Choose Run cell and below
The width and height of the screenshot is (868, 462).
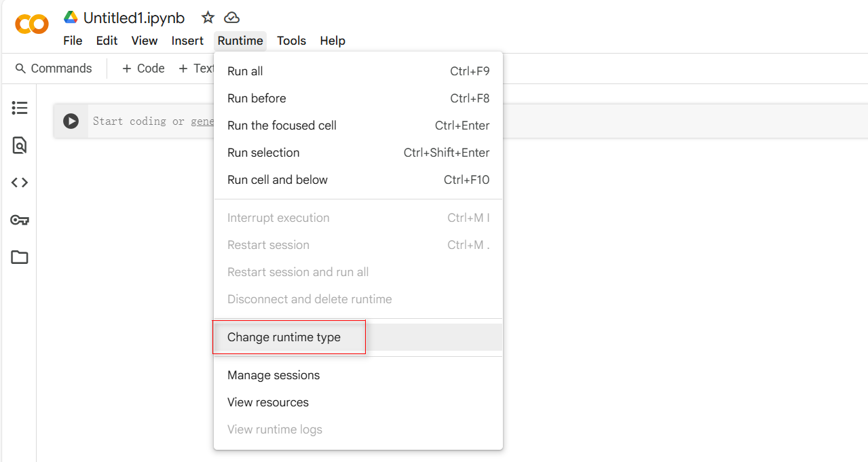coord(358,180)
